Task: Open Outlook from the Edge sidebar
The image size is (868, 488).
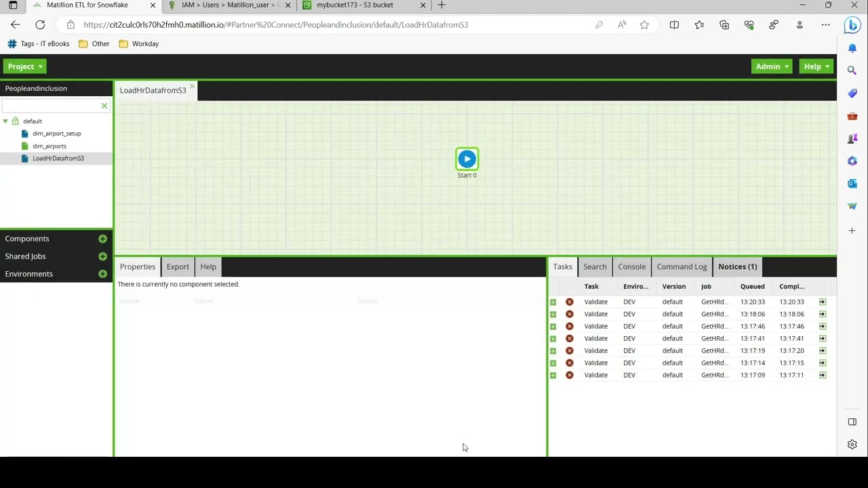Action: [x=852, y=184]
